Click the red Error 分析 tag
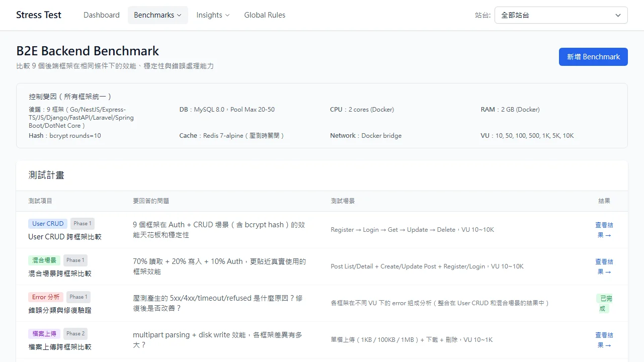The height and width of the screenshot is (362, 644). (x=46, y=297)
